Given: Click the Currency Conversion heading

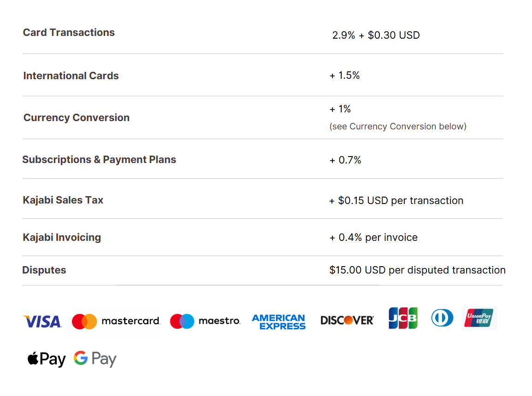Looking at the screenshot, I should (x=77, y=117).
